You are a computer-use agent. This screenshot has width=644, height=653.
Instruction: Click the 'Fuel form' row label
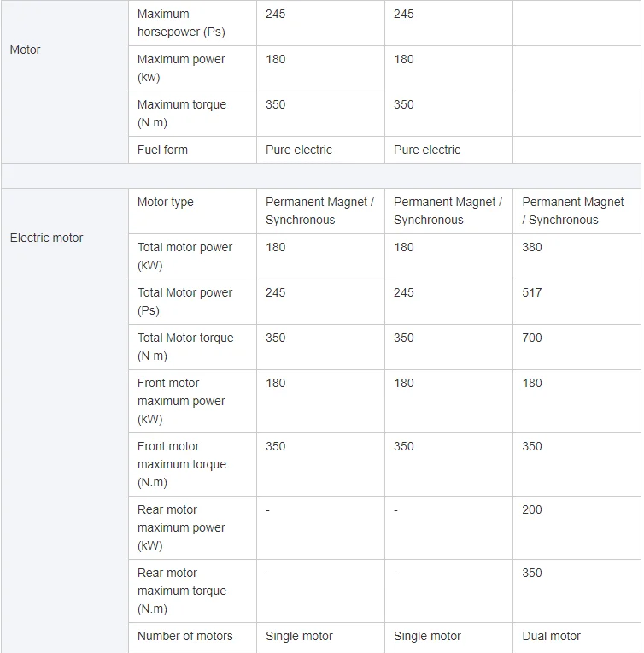point(162,150)
